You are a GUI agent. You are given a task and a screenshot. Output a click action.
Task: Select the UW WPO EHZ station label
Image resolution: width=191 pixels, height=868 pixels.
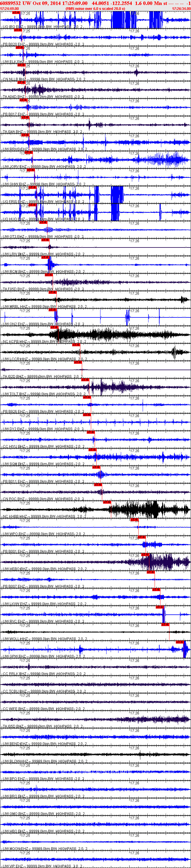44,534
